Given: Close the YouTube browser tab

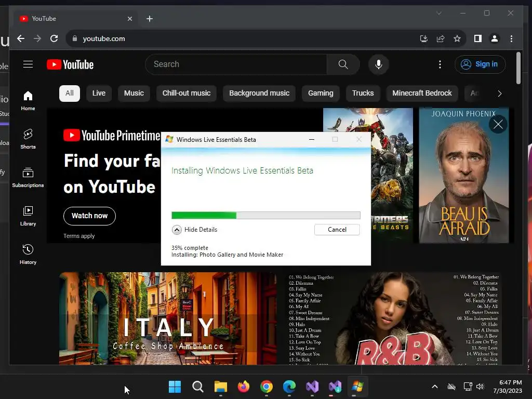Looking at the screenshot, I should [129, 19].
